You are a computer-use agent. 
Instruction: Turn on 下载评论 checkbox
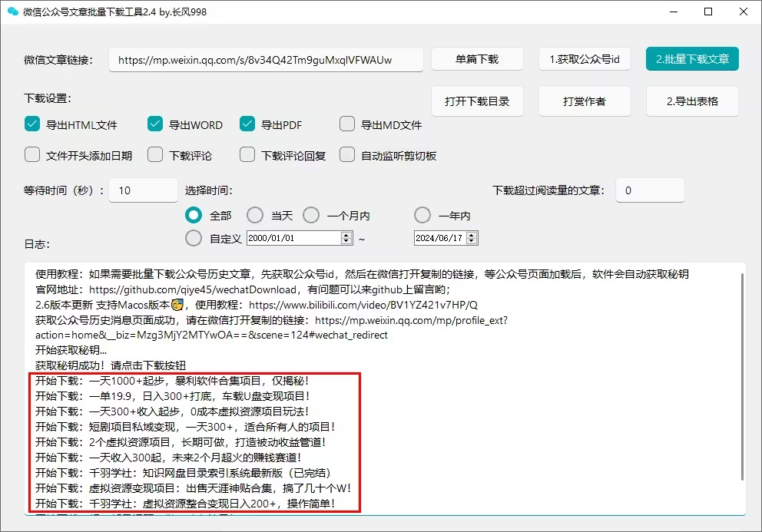[155, 155]
